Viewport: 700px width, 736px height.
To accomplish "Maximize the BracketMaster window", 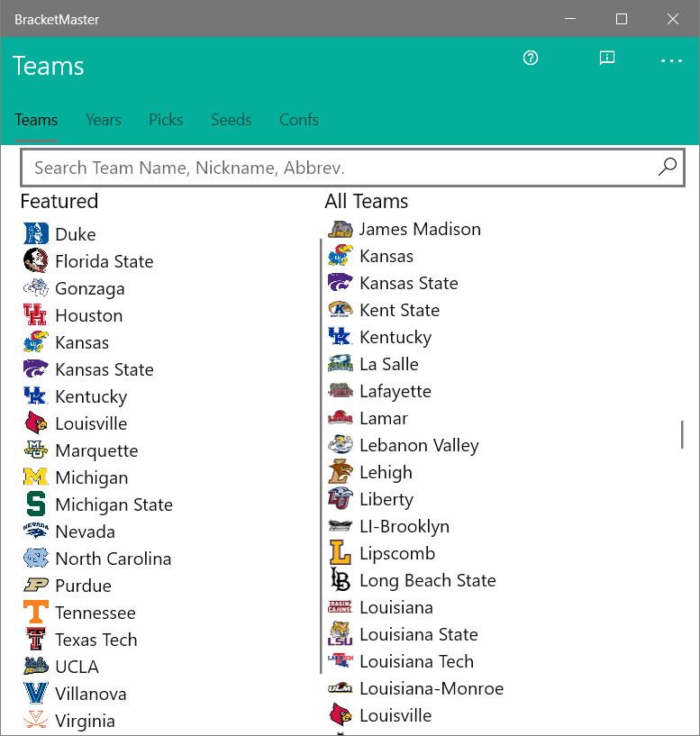I will coord(622,19).
